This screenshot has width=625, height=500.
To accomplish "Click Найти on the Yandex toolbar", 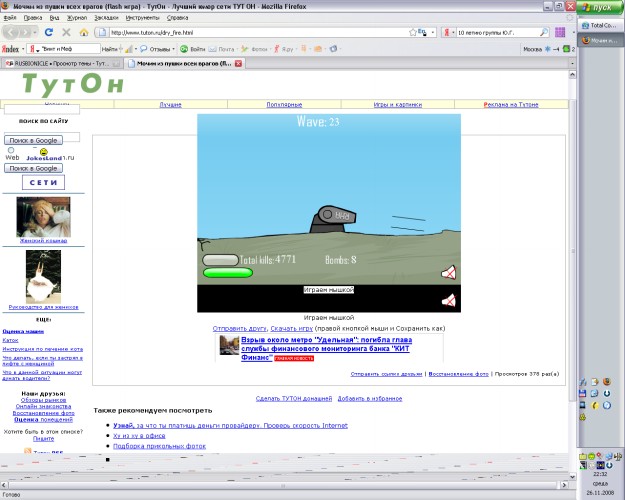I will pos(109,49).
